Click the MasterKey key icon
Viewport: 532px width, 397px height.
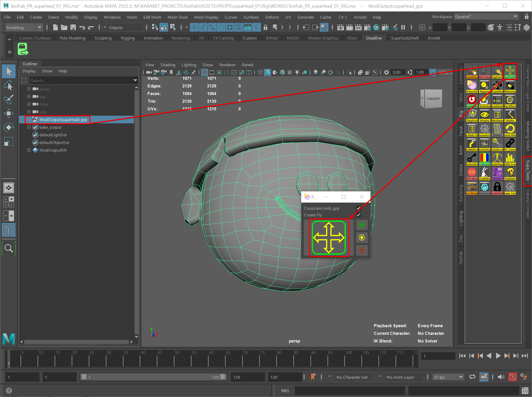[472, 159]
